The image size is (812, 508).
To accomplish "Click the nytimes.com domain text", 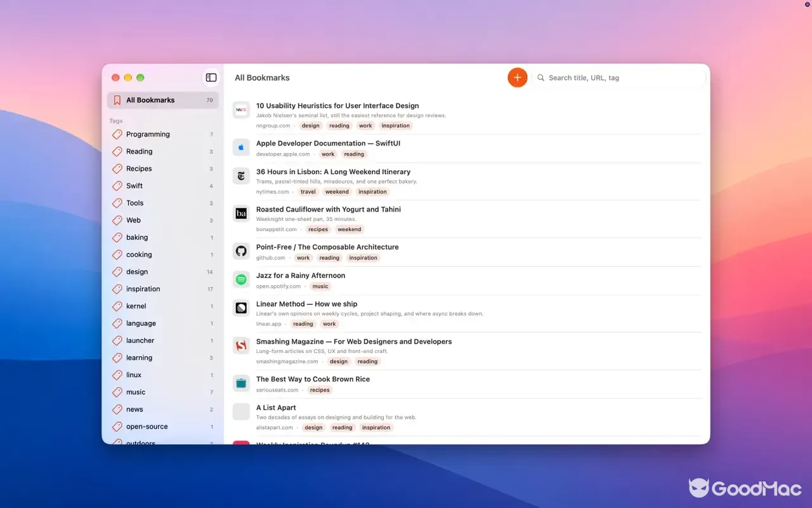I will (x=272, y=192).
